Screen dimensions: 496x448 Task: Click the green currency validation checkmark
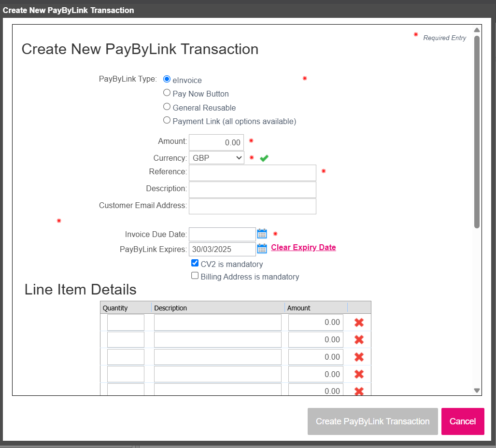pos(264,158)
